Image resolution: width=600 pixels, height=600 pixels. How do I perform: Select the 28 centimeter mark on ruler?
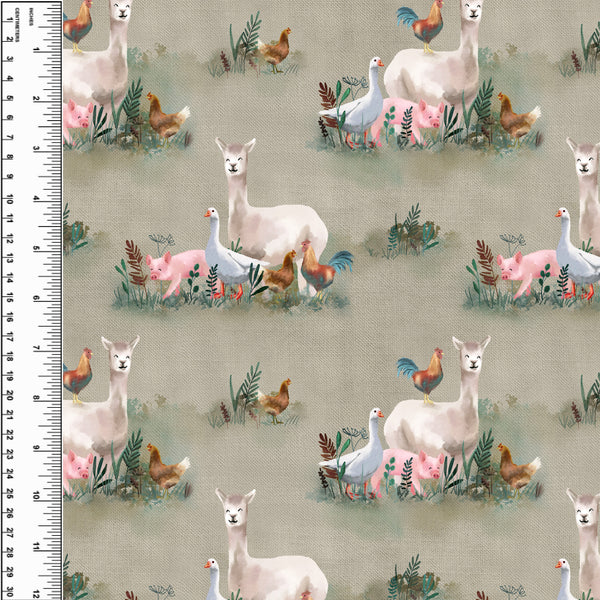point(10,552)
